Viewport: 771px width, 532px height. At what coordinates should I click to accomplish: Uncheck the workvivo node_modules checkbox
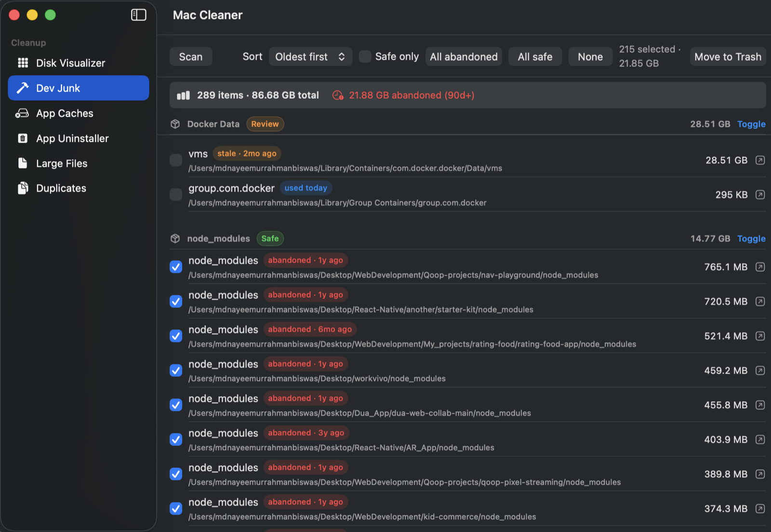tap(176, 371)
